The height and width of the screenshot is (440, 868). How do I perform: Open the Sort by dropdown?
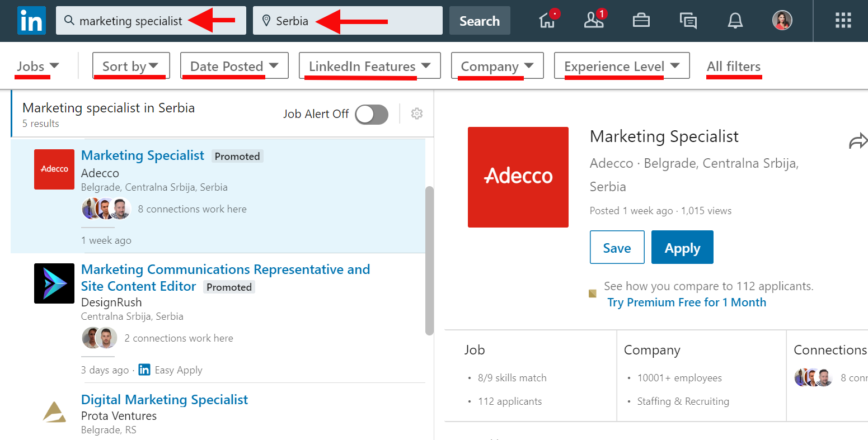coord(131,66)
